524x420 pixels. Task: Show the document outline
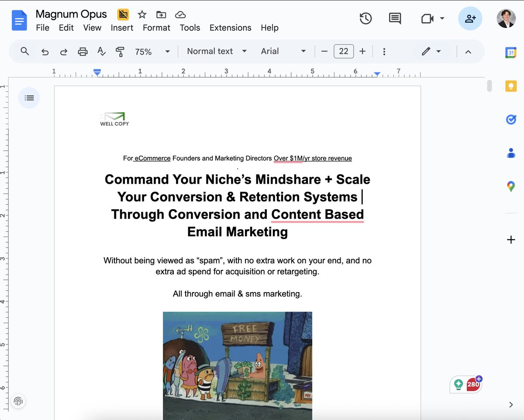pos(29,98)
